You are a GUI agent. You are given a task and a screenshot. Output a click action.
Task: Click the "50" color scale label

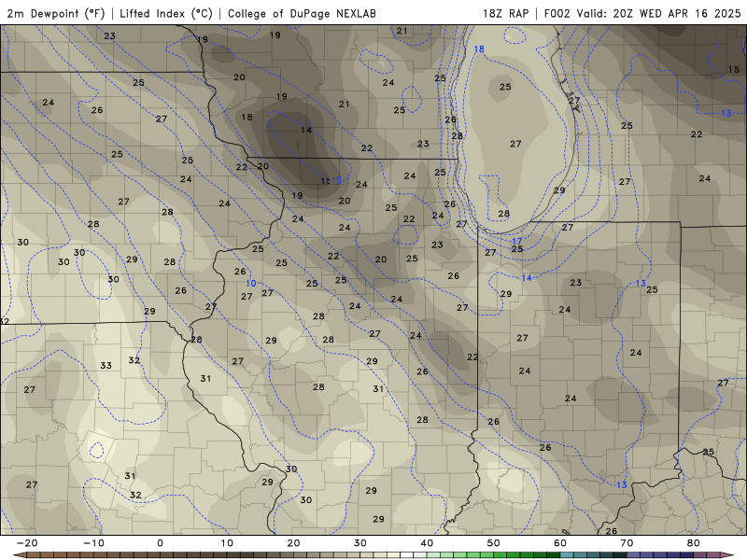coord(494,543)
